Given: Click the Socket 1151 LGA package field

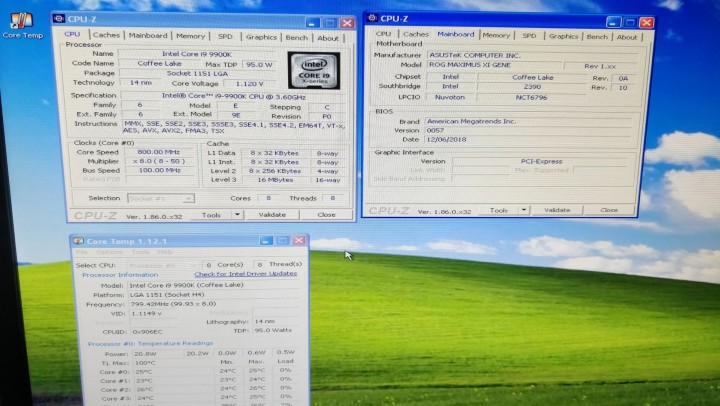Looking at the screenshot, I should coord(197,73).
